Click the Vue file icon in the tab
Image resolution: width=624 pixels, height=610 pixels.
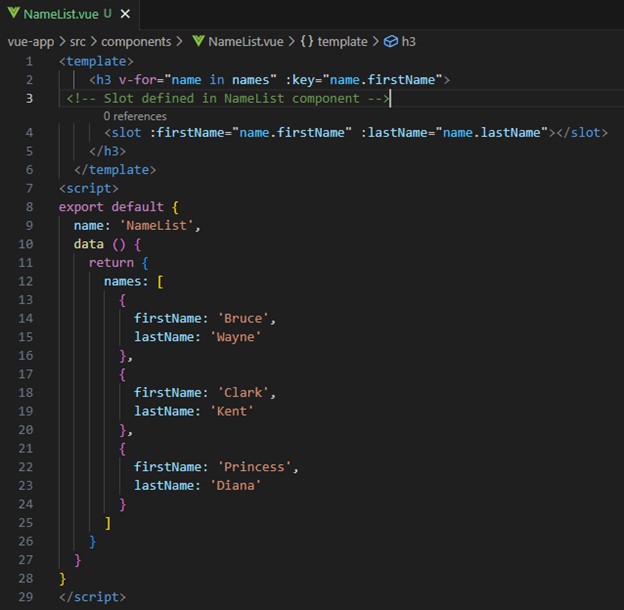(13, 13)
